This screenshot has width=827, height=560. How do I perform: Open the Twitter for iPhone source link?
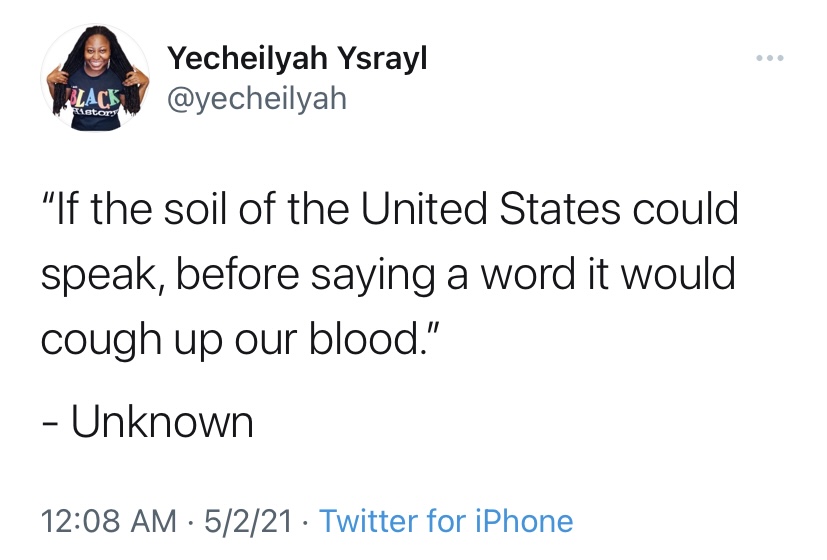pyautogui.click(x=446, y=520)
